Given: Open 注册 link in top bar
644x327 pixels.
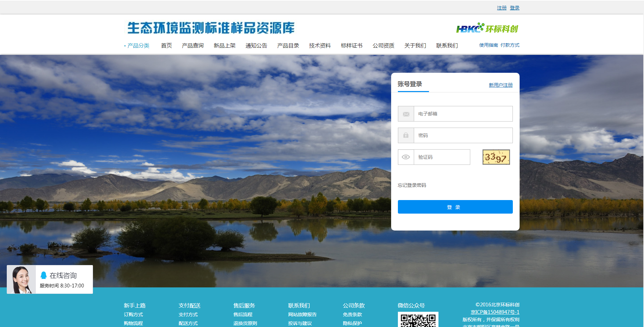Looking at the screenshot, I should [501, 8].
